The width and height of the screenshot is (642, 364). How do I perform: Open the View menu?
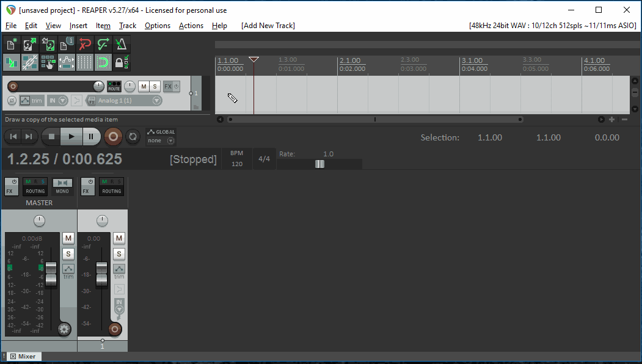[53, 26]
